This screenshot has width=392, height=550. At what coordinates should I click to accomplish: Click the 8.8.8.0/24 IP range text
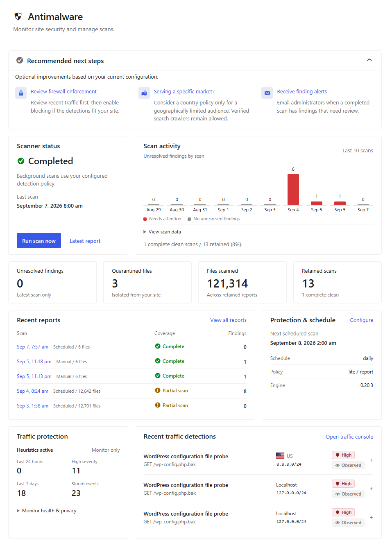click(289, 464)
